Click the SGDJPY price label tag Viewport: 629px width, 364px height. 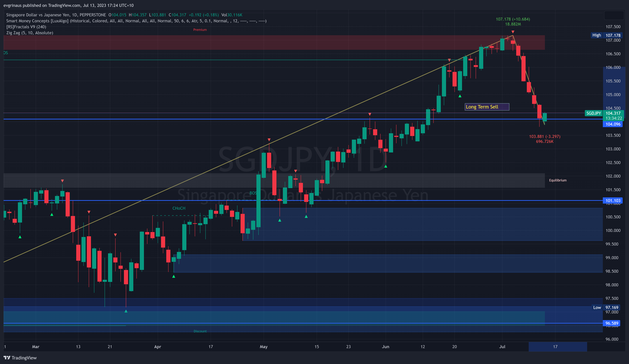tap(594, 113)
